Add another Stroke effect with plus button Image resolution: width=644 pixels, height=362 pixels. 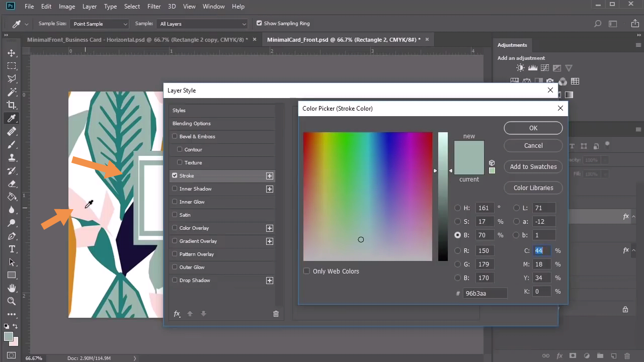(270, 176)
